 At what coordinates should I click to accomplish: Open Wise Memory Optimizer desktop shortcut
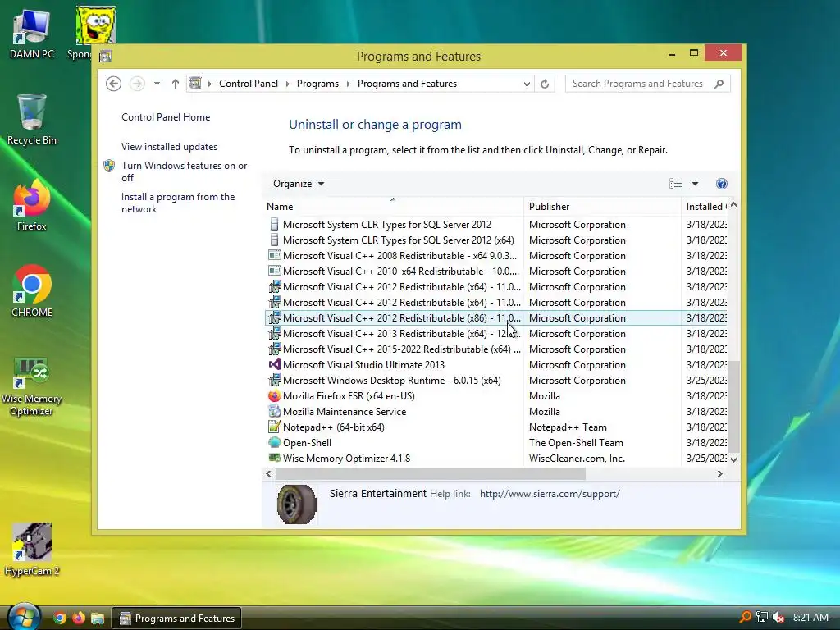tap(32, 387)
